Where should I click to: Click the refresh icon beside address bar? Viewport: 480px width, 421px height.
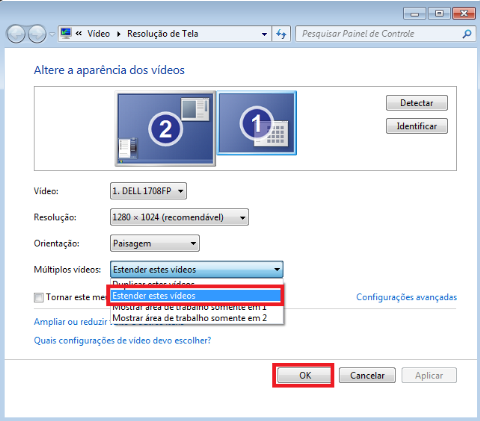click(x=281, y=34)
